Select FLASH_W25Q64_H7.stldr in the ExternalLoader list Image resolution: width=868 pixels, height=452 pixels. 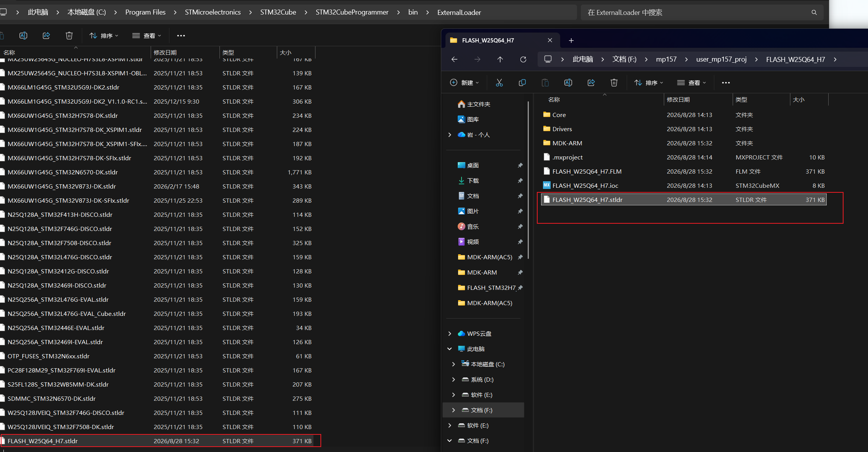(157, 441)
